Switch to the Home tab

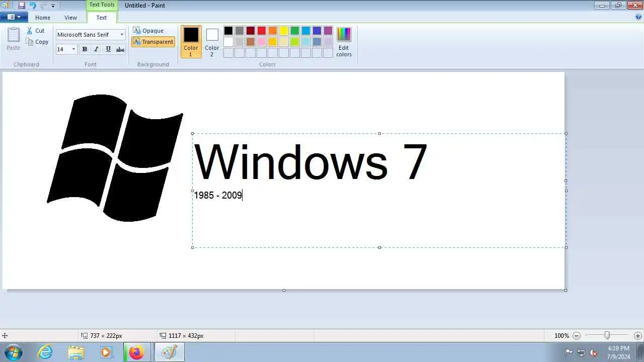click(x=43, y=18)
